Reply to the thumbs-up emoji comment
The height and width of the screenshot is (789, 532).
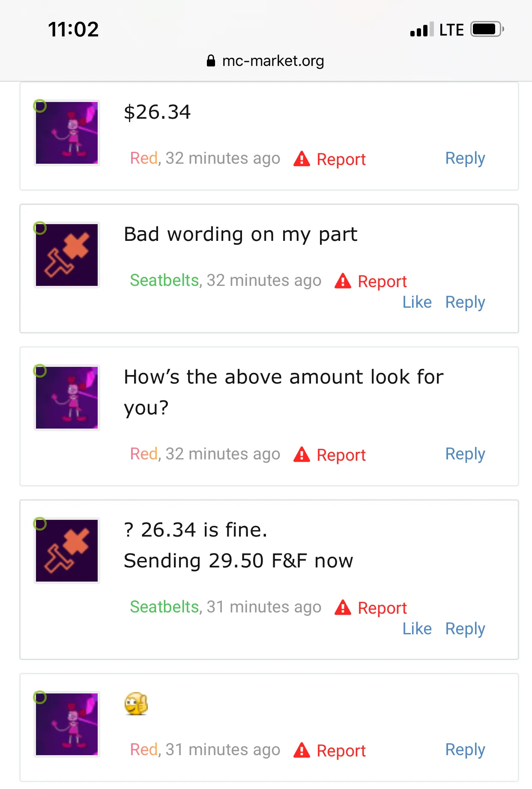[465, 750]
